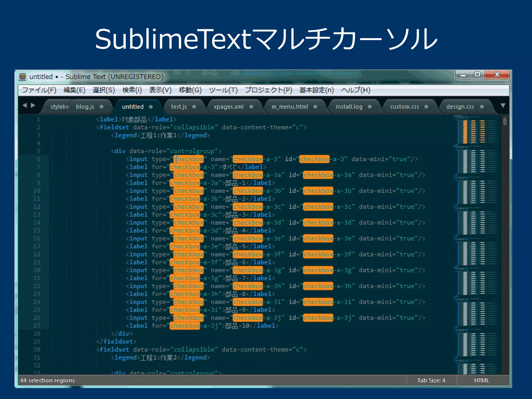Viewport: 532px width, 399px height.
Task: Click the minimap code preview
Action: 477,244
